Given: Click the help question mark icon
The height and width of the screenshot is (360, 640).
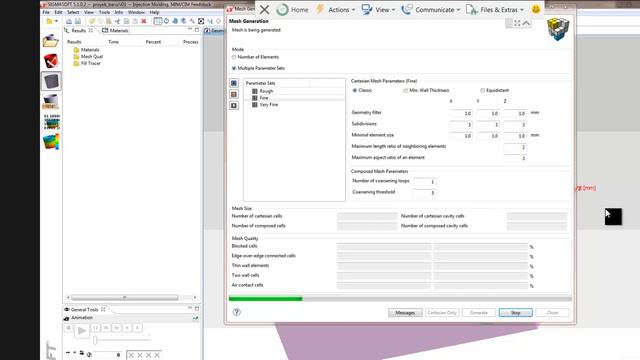Looking at the screenshot, I should tap(236, 312).
